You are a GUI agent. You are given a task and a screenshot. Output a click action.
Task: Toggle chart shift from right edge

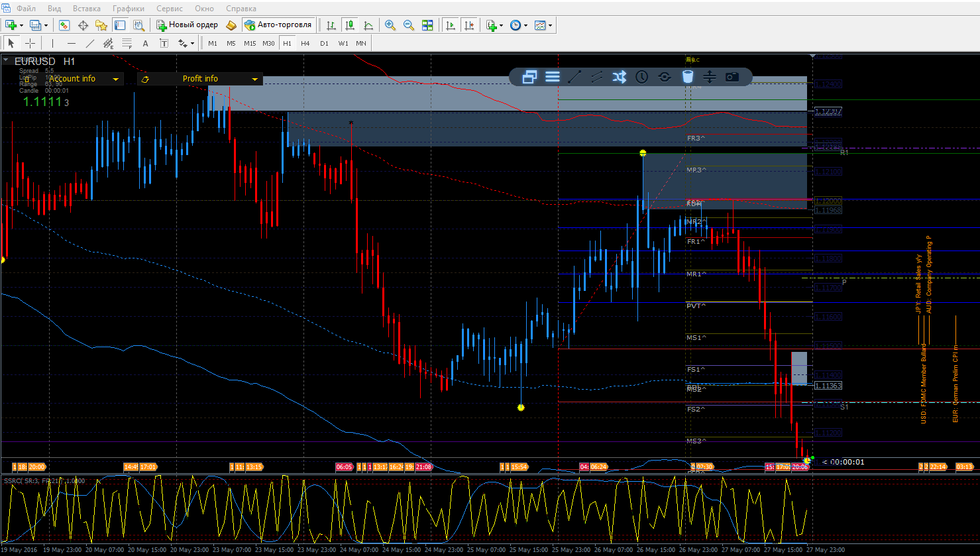pos(469,25)
